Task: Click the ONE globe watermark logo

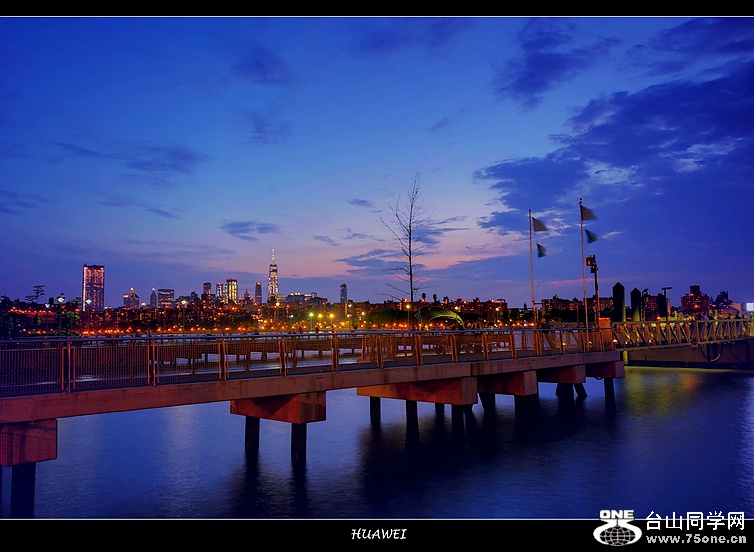Action: [x=617, y=528]
